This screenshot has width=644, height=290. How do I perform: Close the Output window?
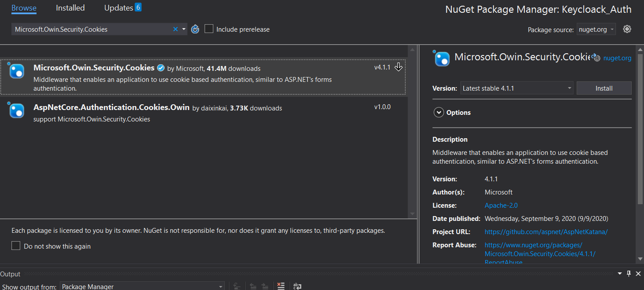(x=638, y=274)
